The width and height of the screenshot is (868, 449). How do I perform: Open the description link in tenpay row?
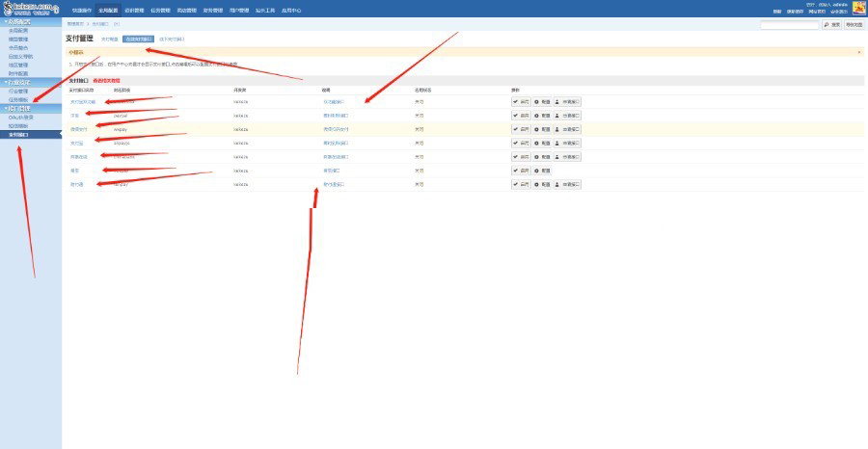pos(334,184)
